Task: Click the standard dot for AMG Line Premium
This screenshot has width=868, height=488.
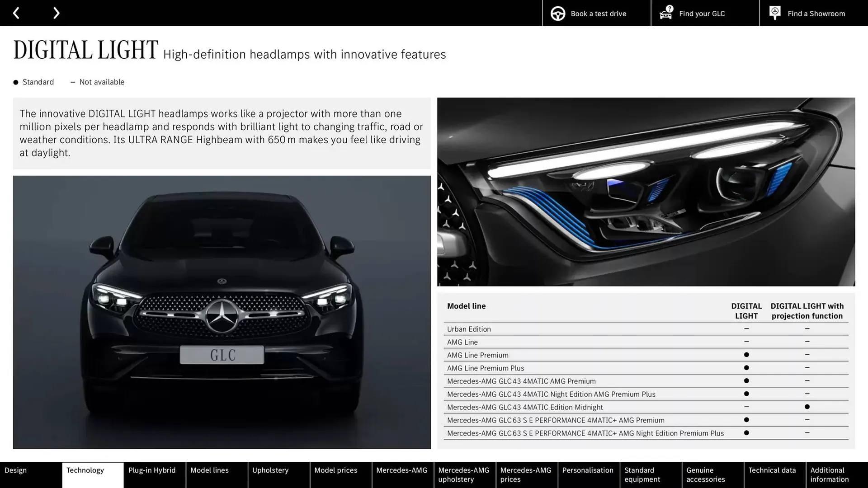Action: pos(746,355)
